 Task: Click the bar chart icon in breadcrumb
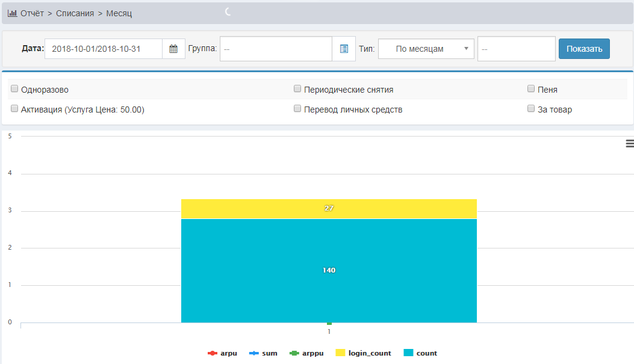[x=12, y=13]
